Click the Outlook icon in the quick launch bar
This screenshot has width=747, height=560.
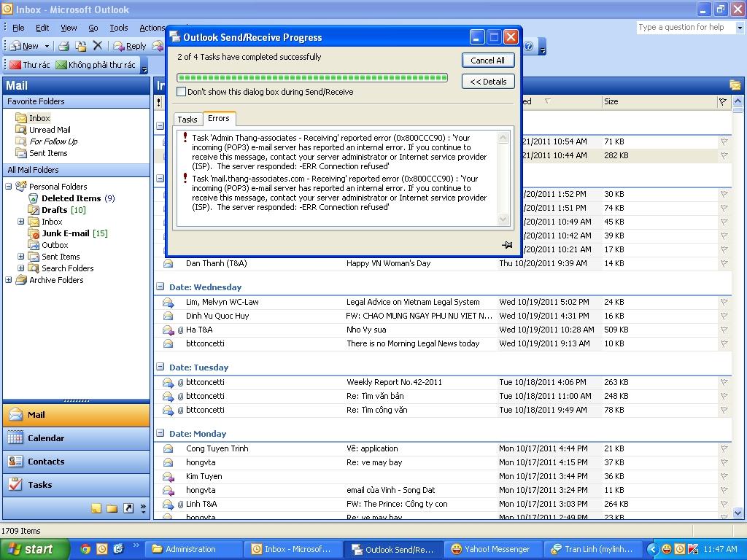coord(102,549)
